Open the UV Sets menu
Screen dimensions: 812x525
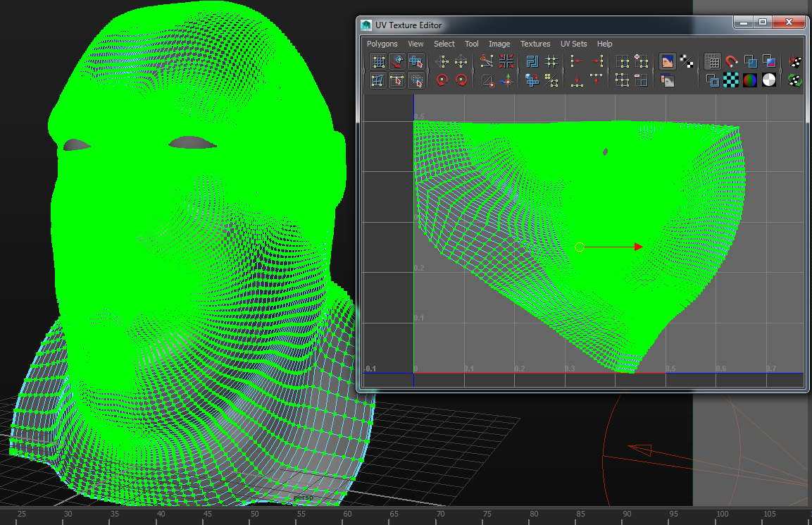(x=574, y=44)
